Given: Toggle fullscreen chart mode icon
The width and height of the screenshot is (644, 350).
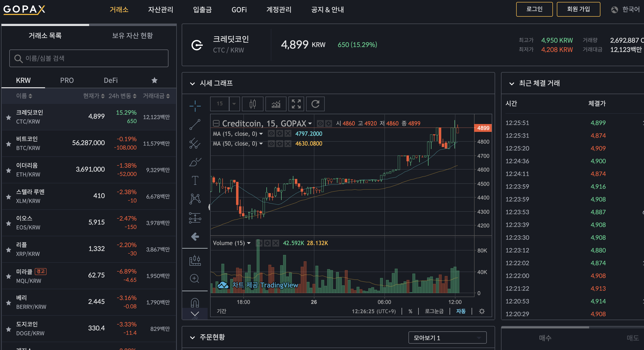Looking at the screenshot, I should click(x=296, y=104).
